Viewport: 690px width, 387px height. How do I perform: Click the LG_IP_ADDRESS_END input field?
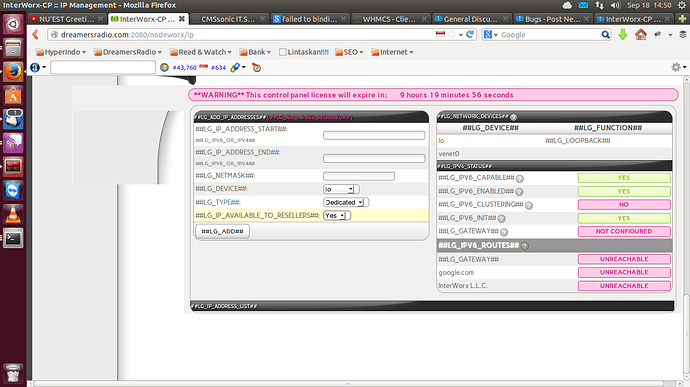coord(374,158)
